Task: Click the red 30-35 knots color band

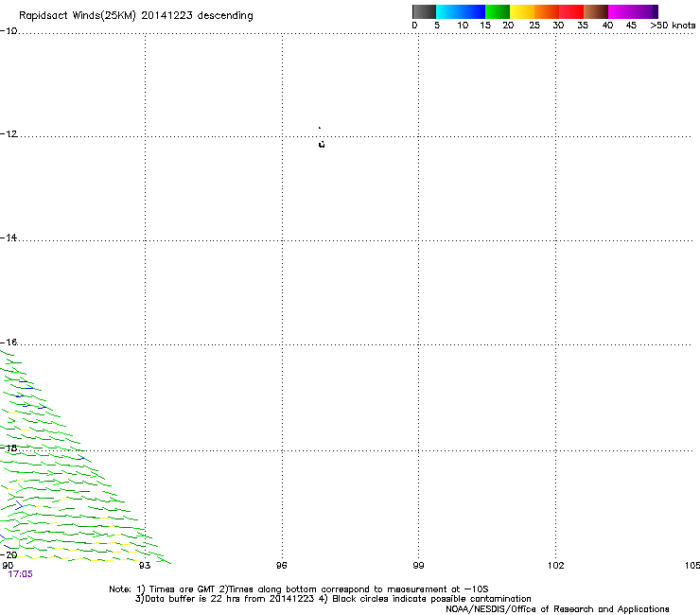Action: (571, 11)
